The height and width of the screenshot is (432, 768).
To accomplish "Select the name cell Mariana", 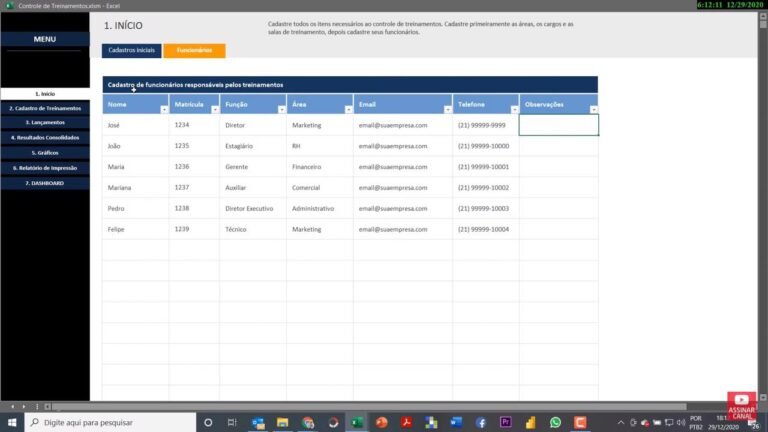I will (136, 188).
